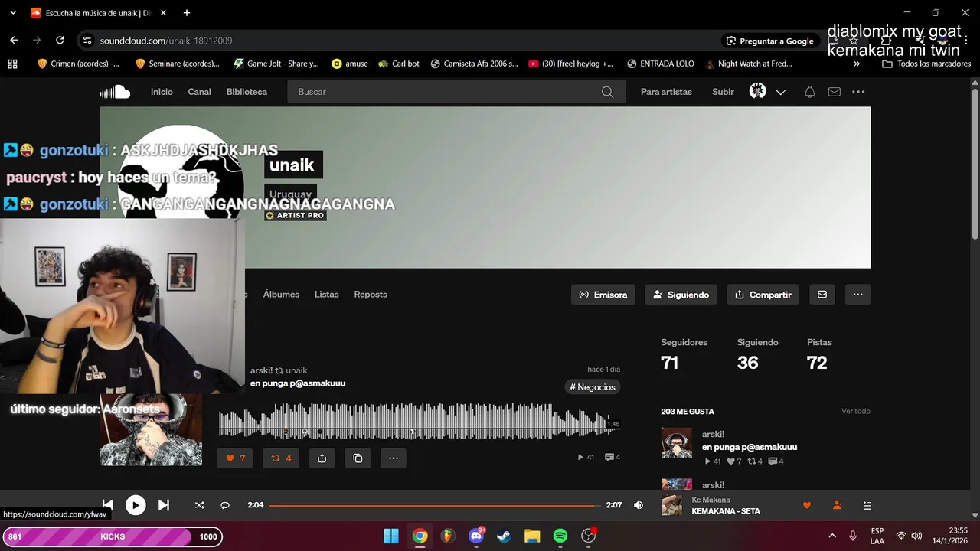Open Chrome apps grid icon
The width and height of the screenshot is (980, 551).
[12, 64]
